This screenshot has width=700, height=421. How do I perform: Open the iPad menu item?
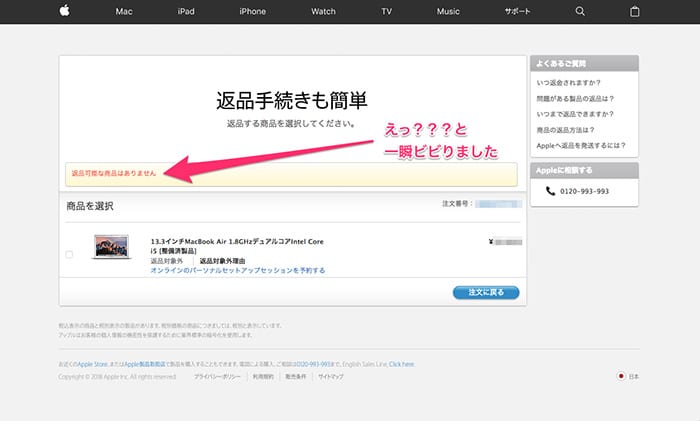tap(186, 12)
